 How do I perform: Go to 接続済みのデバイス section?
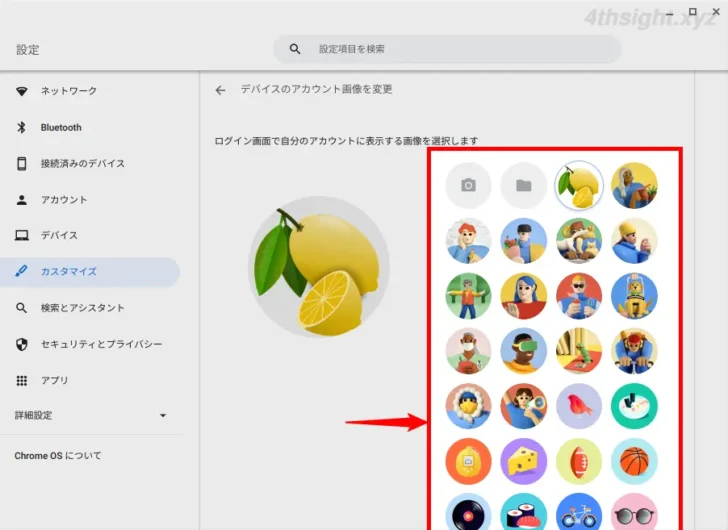(x=91, y=163)
